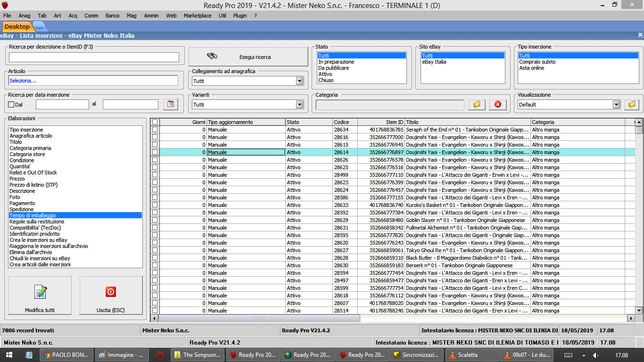The height and width of the screenshot is (362, 644).
Task: Toggle the select-all checkbox in table header
Action: click(155, 122)
